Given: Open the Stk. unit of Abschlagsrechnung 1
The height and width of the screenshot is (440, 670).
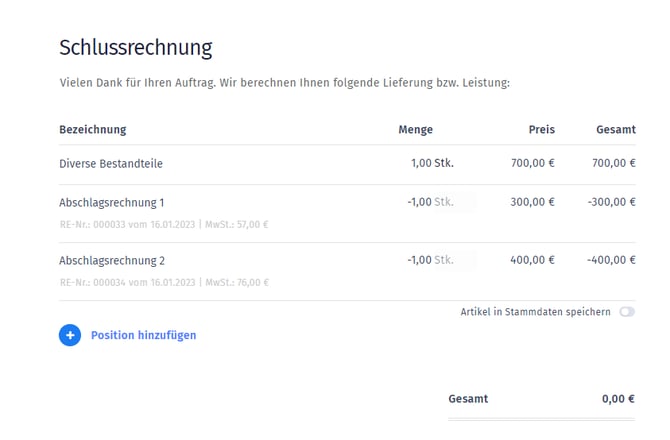Looking at the screenshot, I should click(444, 202).
